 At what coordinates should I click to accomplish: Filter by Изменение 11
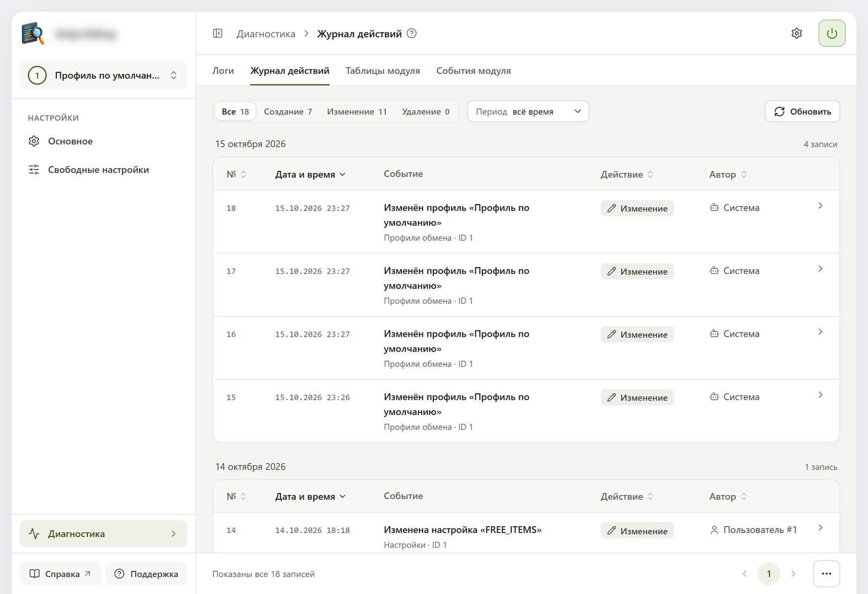coord(357,112)
